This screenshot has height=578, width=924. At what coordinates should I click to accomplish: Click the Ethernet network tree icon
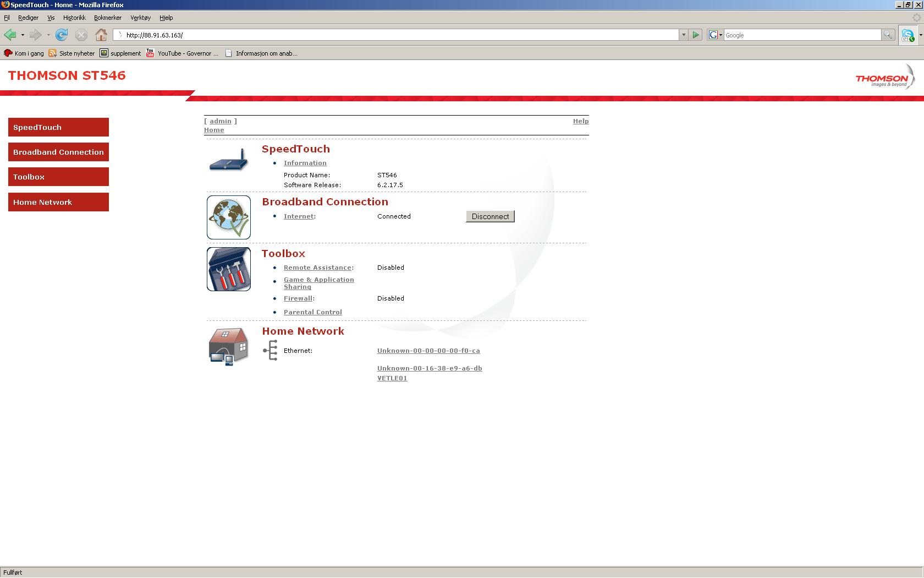point(270,350)
